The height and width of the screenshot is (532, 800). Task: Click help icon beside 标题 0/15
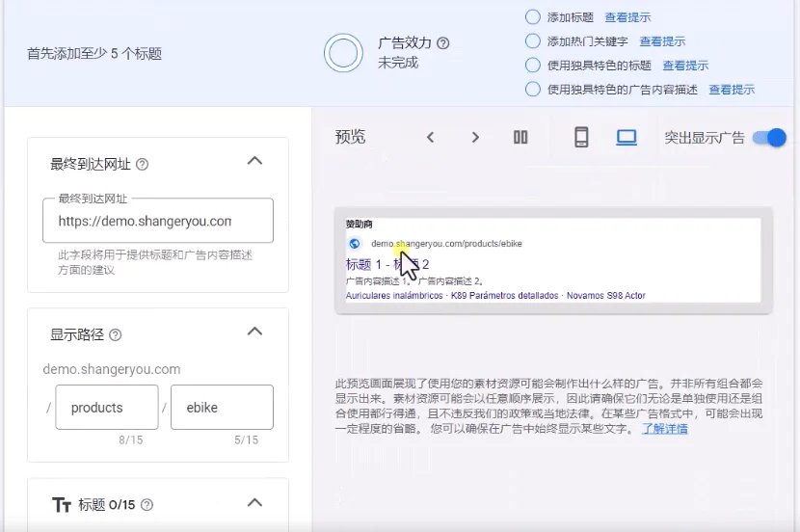pyautogui.click(x=147, y=505)
